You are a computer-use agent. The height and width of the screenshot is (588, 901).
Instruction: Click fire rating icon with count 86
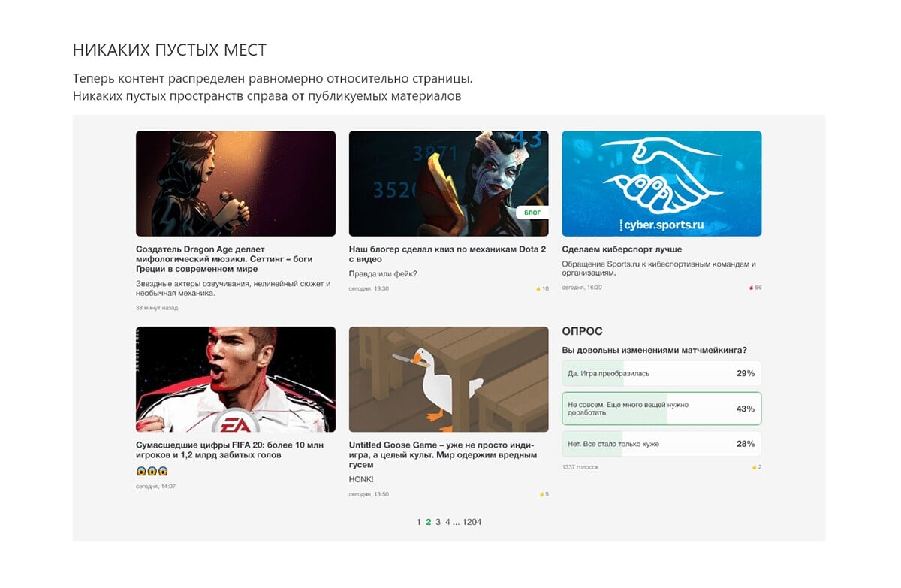pos(752,288)
